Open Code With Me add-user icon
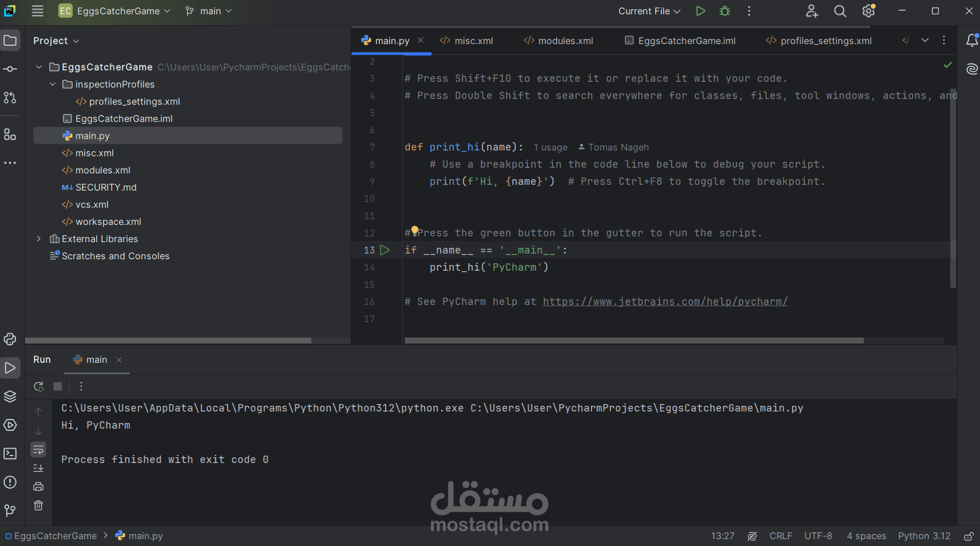Viewport: 980px width, 546px height. 812,11
